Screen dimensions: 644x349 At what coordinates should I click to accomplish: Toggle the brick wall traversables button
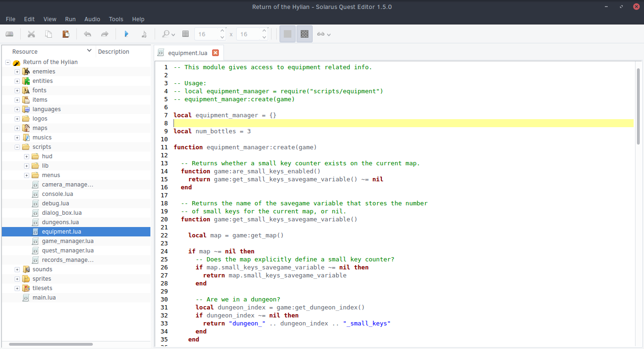coord(305,34)
